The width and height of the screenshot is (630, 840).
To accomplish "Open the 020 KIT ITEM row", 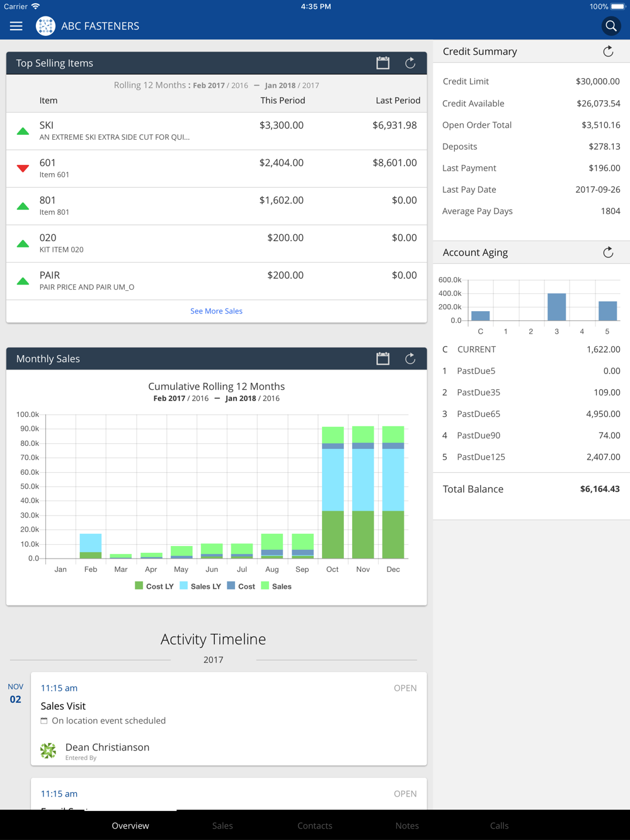I will [x=216, y=244].
